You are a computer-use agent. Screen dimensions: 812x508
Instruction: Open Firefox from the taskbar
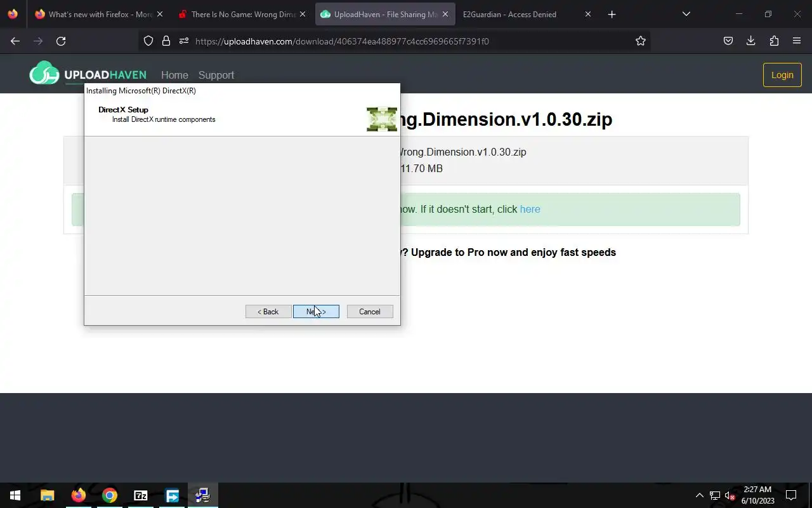pyautogui.click(x=79, y=495)
